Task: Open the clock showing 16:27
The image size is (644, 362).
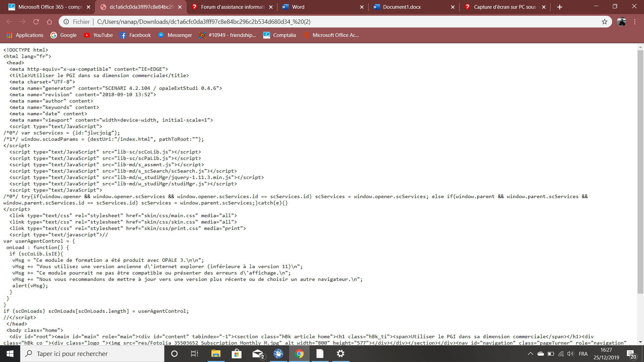Action: pyautogui.click(x=606, y=354)
